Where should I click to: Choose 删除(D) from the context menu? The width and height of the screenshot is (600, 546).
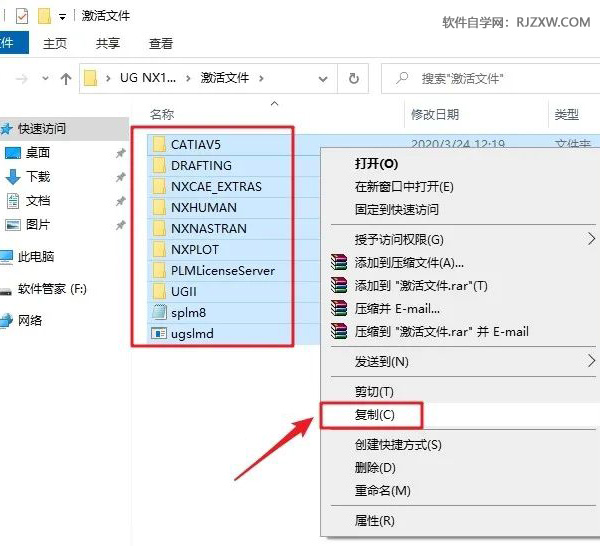tap(460, 468)
